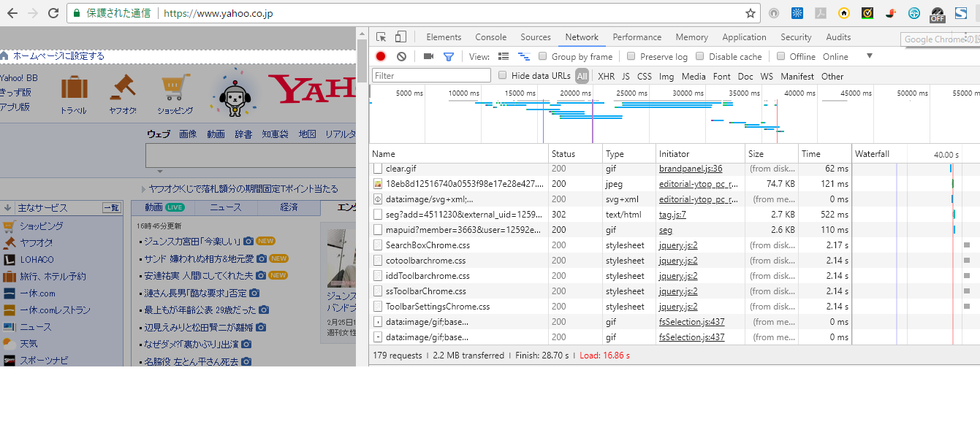
Task: Open Yahoo Auctions (ヤフオク!) gavel icon
Action: 123,88
